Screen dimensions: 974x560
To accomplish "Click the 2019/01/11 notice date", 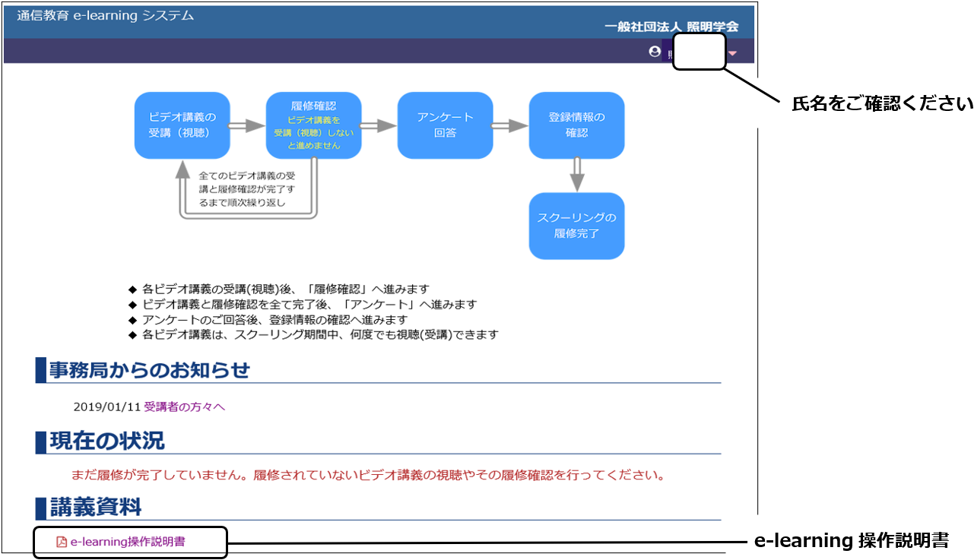I will [107, 407].
